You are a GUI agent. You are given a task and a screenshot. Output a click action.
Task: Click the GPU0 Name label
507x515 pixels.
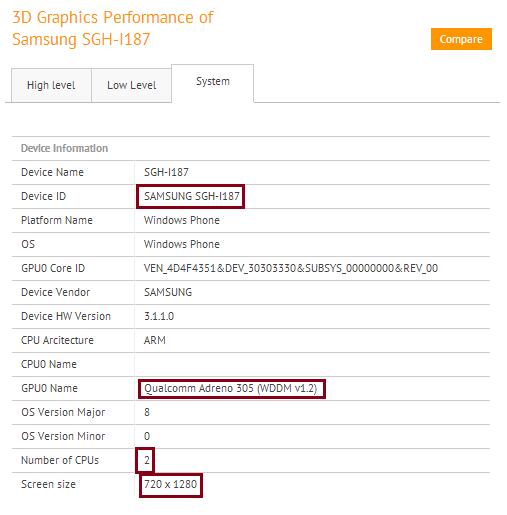[x=49, y=388]
